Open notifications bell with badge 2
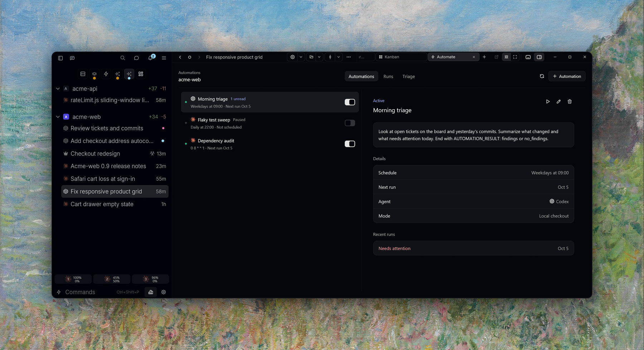Screen dimensions: 644x350 [x=151, y=58]
